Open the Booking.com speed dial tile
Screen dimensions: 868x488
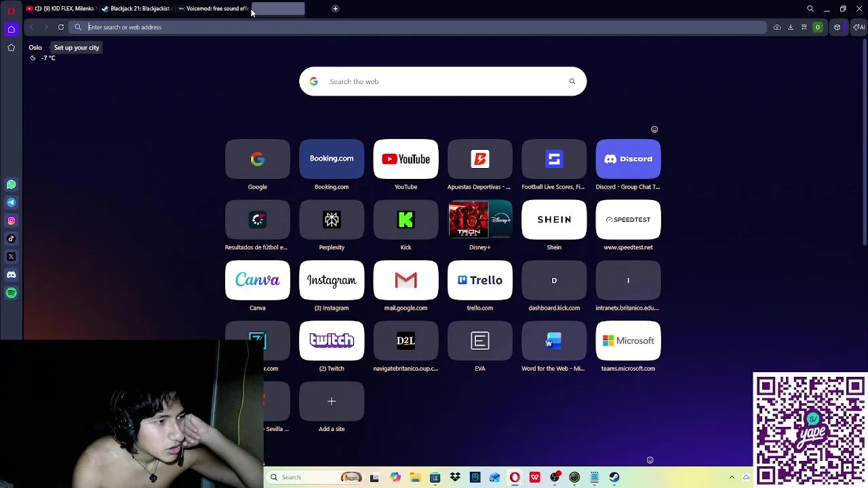point(332,159)
